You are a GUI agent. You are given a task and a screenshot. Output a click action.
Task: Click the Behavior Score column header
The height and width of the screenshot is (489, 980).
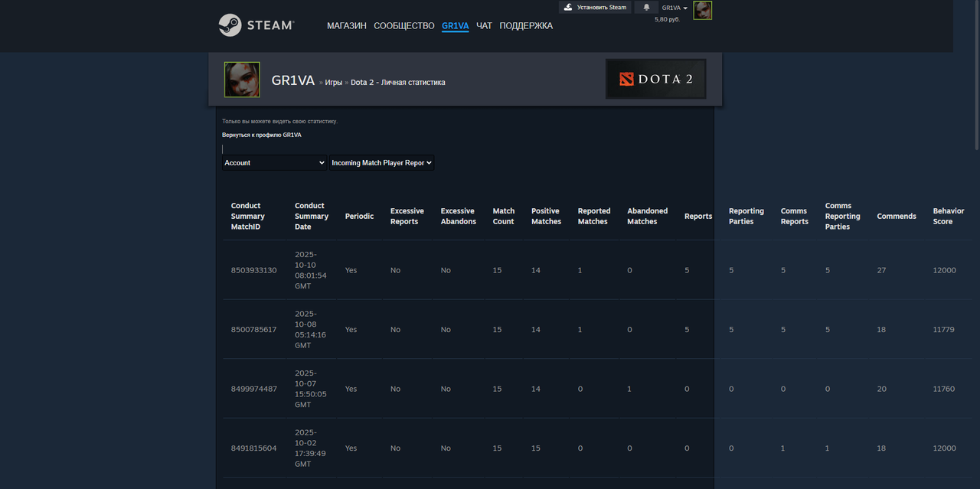coord(949,217)
